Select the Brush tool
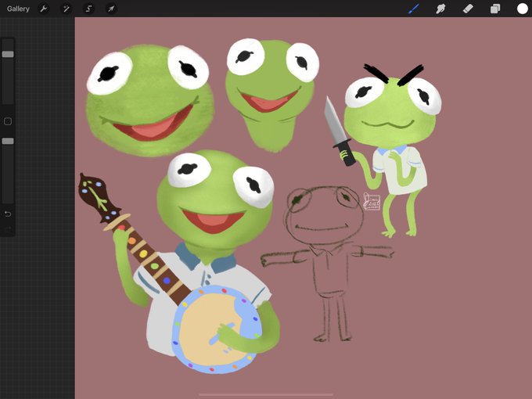This screenshot has width=532, height=399. 414,9
